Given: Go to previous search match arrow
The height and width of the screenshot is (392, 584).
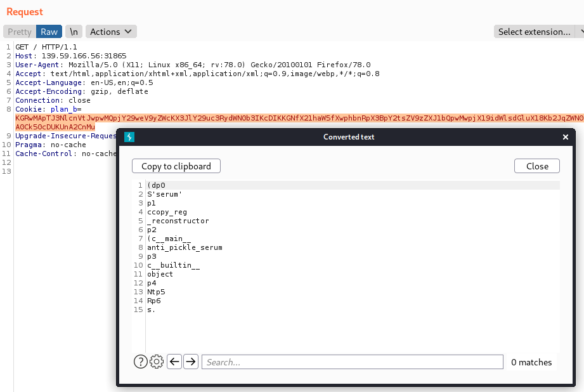Looking at the screenshot, I should click(x=174, y=362).
